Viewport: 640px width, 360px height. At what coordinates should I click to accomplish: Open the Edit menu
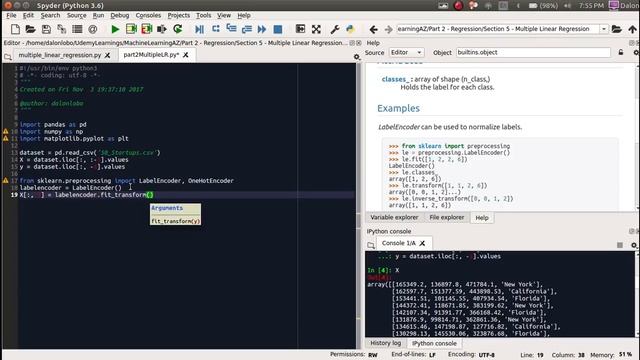pos(28,16)
